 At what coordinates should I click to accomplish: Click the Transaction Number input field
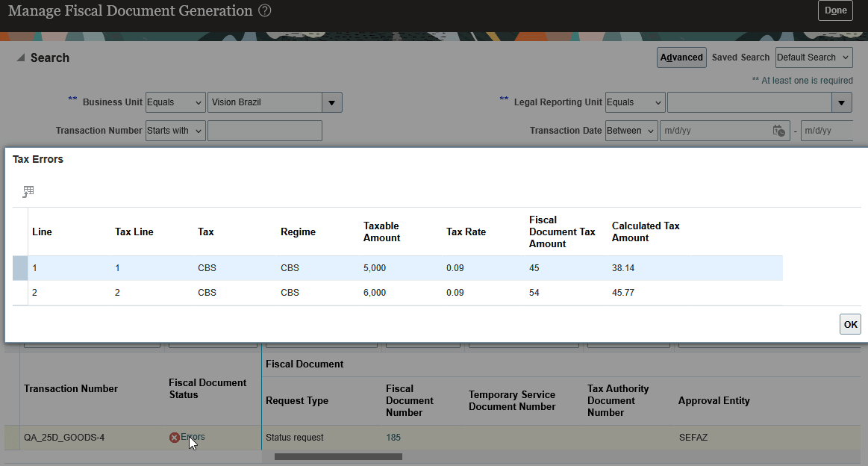(264, 131)
